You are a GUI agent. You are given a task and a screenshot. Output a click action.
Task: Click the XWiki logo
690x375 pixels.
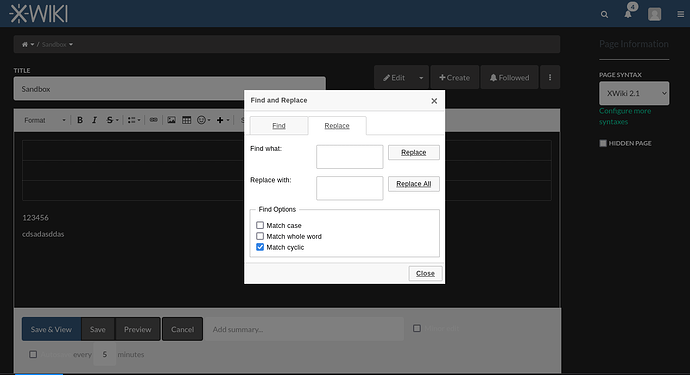(x=39, y=14)
